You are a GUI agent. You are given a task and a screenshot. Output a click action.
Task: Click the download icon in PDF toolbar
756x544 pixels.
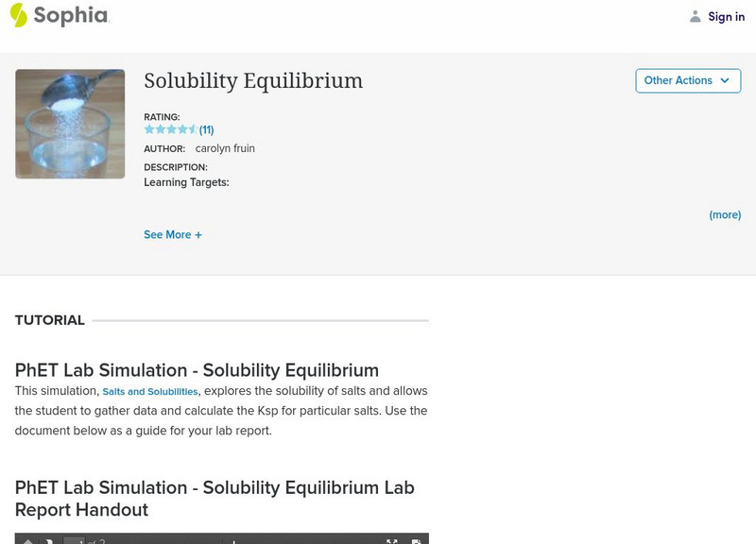click(416, 541)
